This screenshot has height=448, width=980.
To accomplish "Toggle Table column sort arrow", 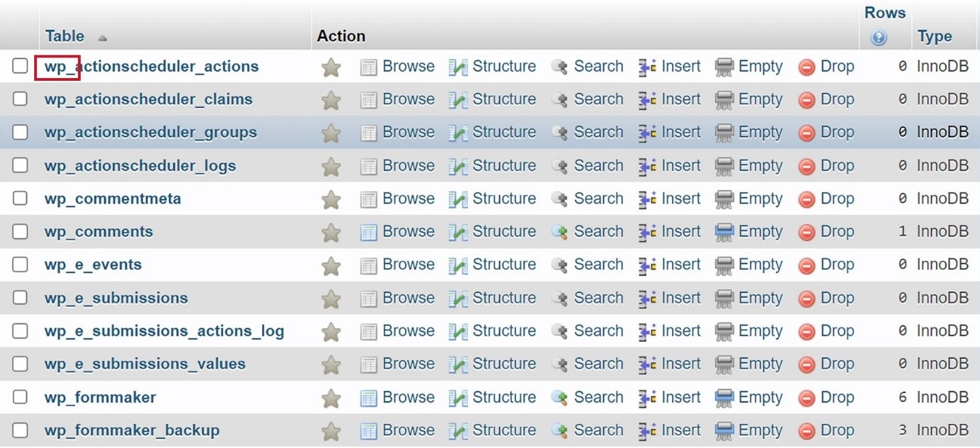I will coord(103,38).
